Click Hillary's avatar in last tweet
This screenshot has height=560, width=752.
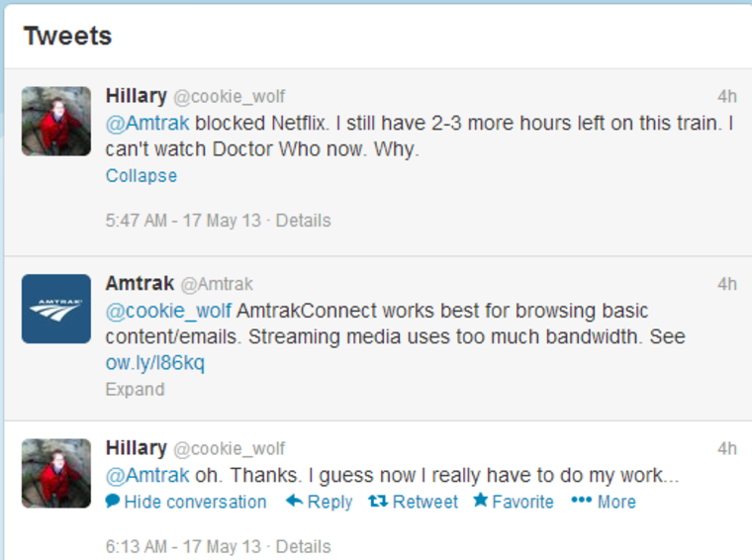click(56, 473)
